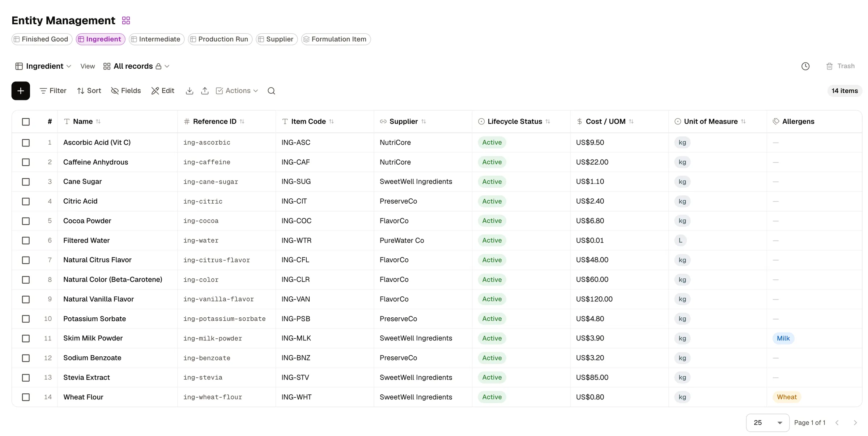This screenshot has width=868, height=436.
Task: Click the Page 1 of 1 indicator
Action: coord(810,423)
